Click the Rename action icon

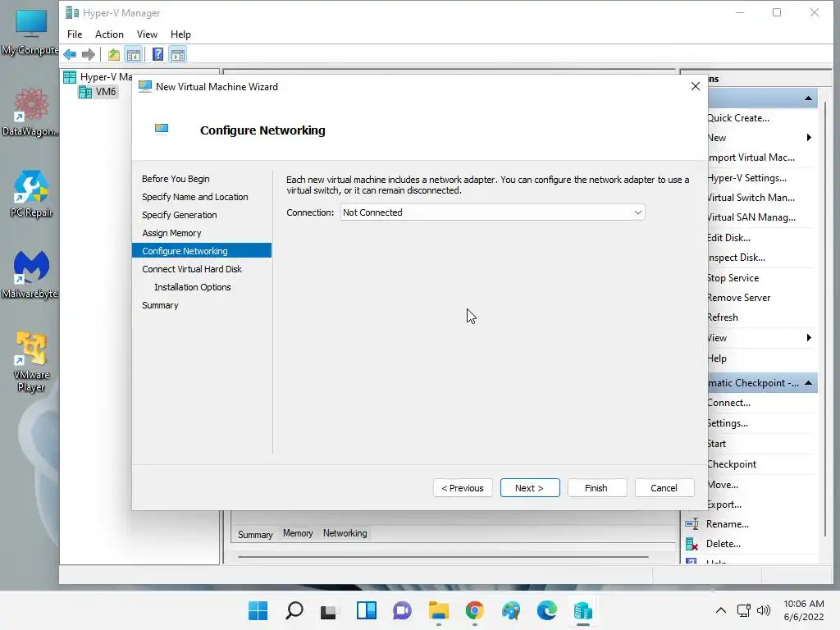(x=692, y=524)
